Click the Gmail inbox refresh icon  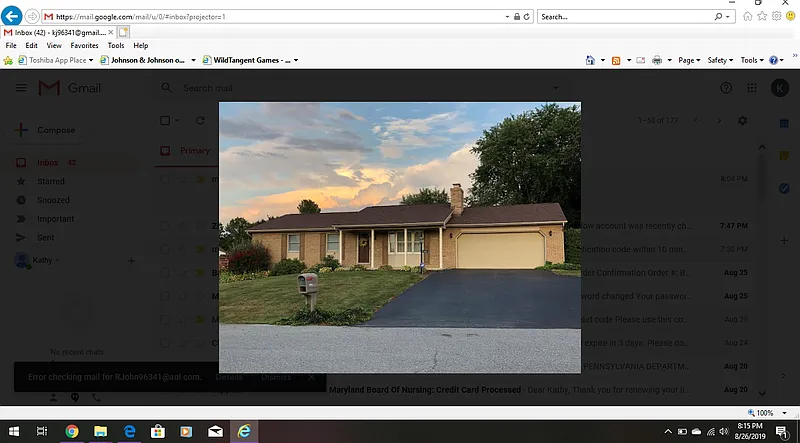[200, 120]
